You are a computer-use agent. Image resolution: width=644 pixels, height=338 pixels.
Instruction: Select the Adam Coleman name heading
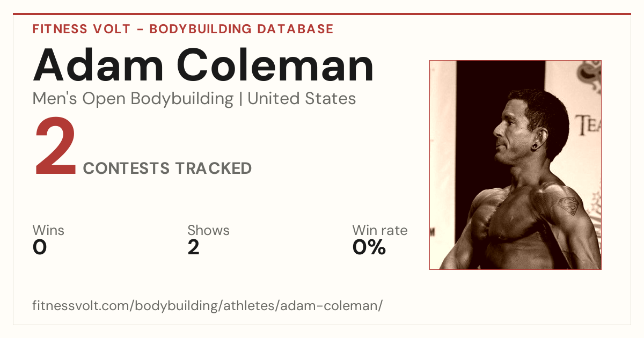pos(203,65)
